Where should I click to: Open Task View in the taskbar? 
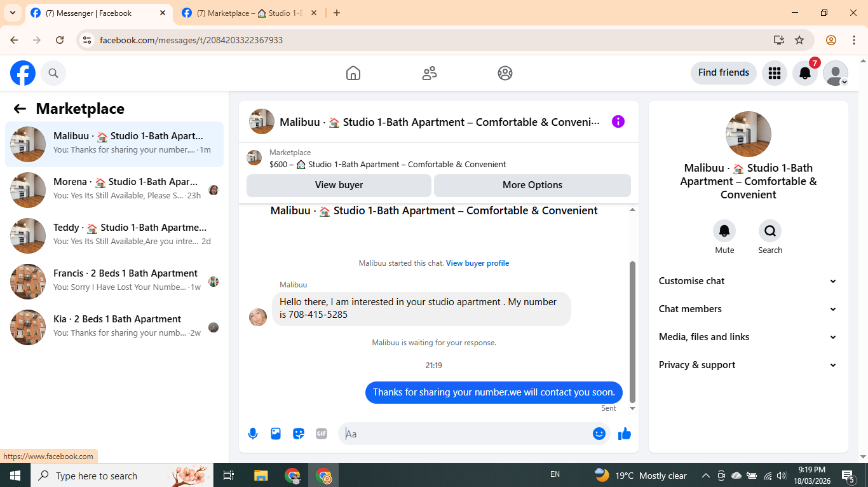click(x=229, y=476)
